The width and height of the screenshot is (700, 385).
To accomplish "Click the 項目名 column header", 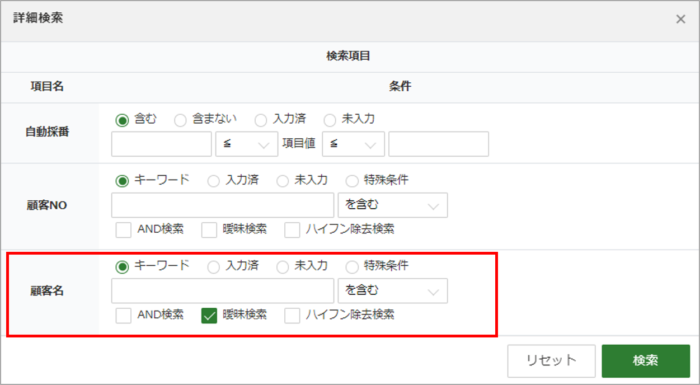I will click(x=47, y=86).
